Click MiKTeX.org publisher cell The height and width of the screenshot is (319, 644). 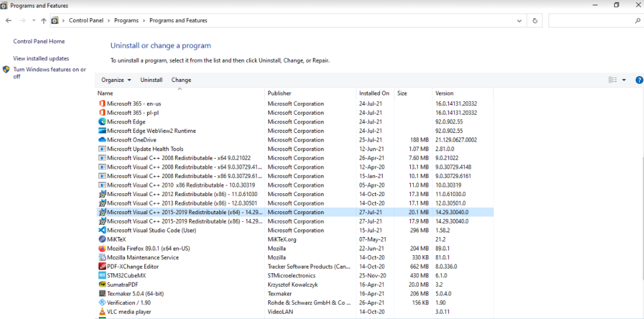282,239
